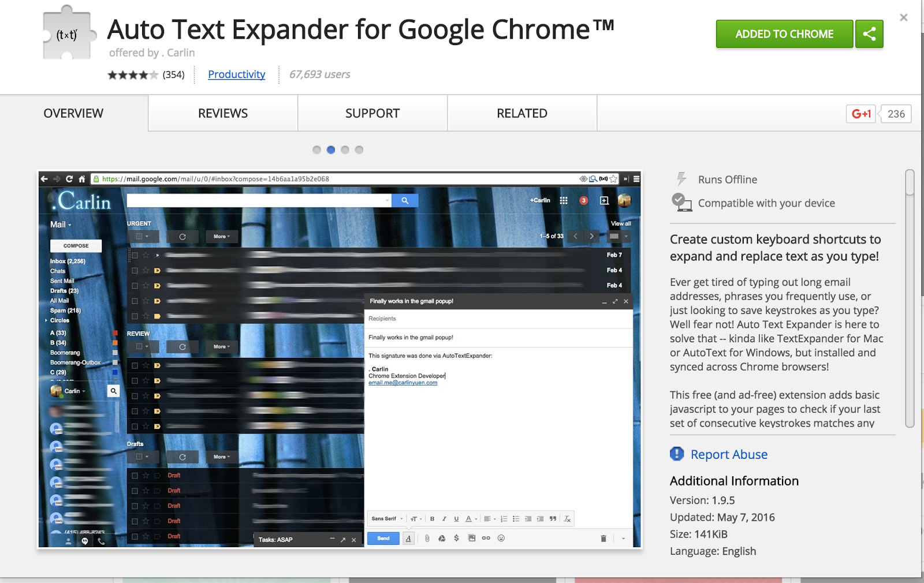Screen dimensions: 924x583
Task: Open the More dropdown in the REVIEW section of the Gmail screenshot
Action: coord(222,347)
